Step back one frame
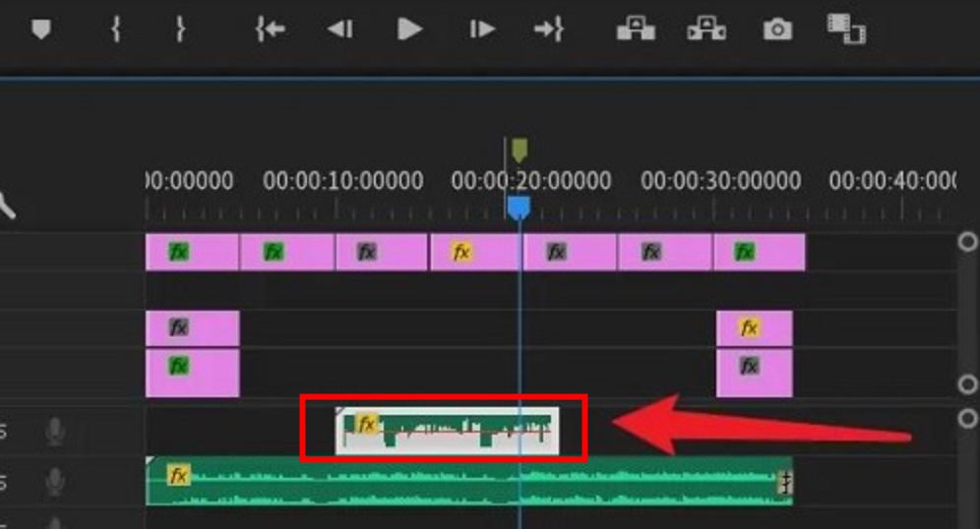Image resolution: width=980 pixels, height=529 pixels. 339,29
